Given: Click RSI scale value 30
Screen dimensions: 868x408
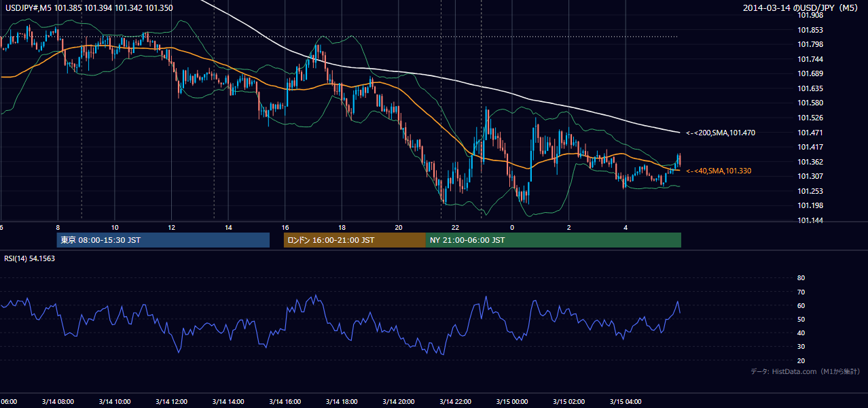Looking at the screenshot, I should pyautogui.click(x=801, y=347).
